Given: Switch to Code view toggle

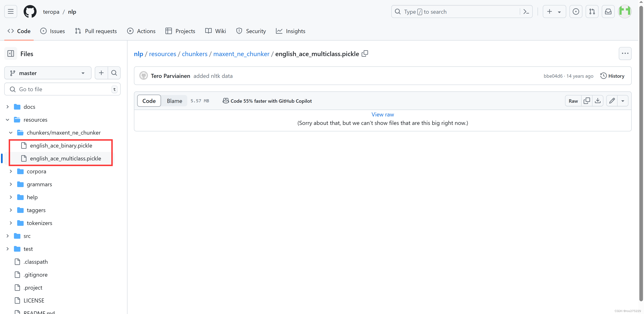Looking at the screenshot, I should (x=149, y=101).
